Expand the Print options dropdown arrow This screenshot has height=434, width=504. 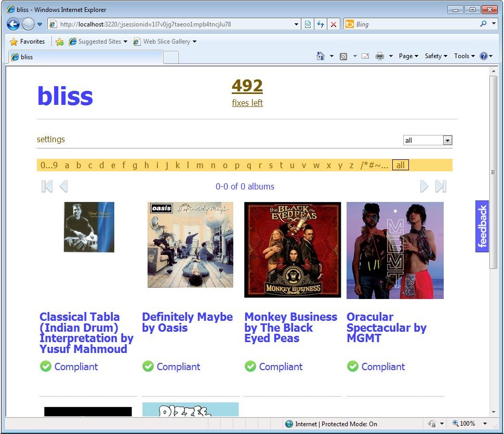point(391,56)
